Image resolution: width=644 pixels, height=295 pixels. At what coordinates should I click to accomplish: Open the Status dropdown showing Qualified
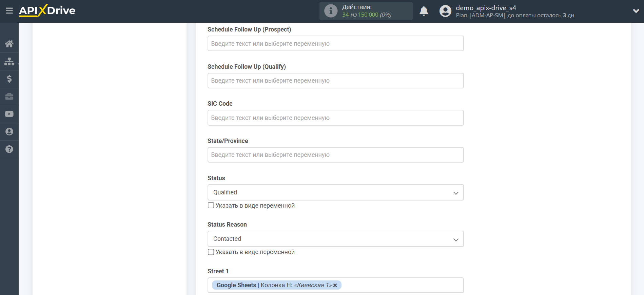tap(335, 192)
